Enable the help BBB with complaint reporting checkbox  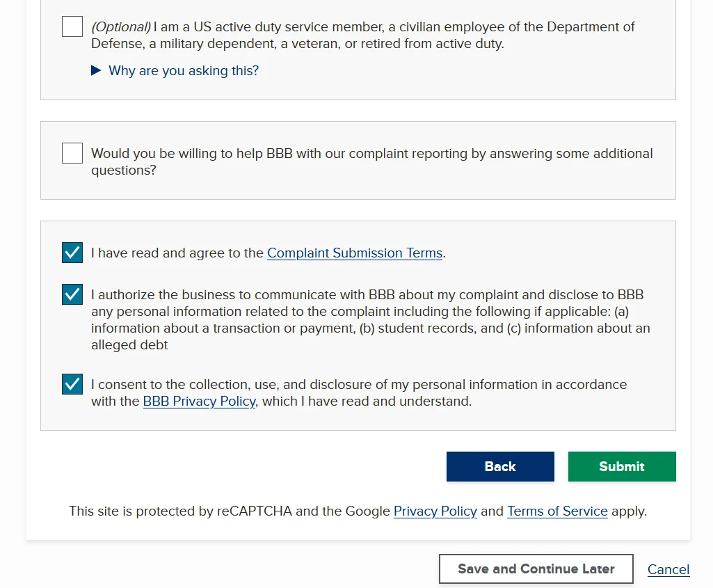[72, 153]
